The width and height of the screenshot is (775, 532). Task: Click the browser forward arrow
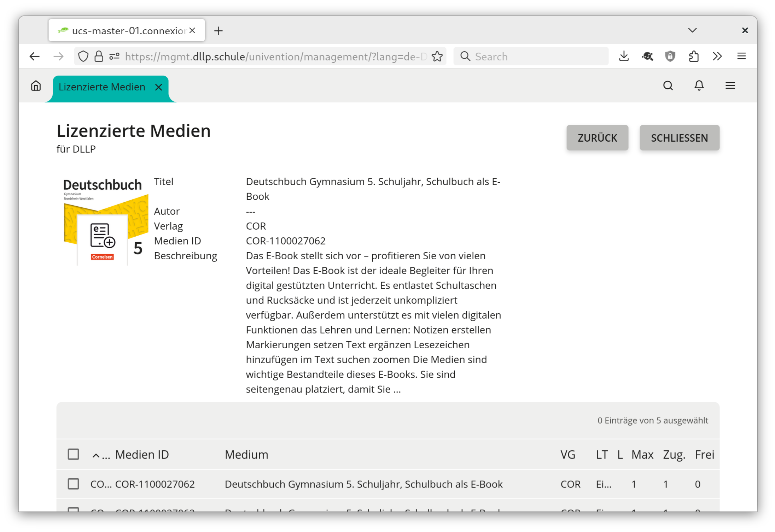click(58, 57)
